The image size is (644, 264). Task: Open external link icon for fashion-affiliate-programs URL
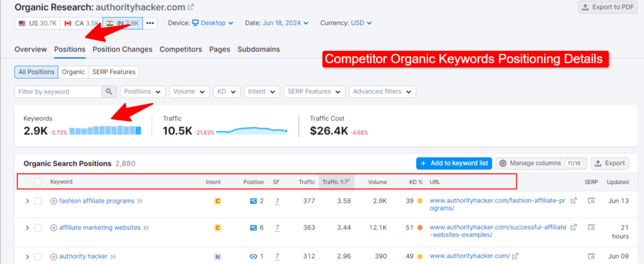click(574, 200)
